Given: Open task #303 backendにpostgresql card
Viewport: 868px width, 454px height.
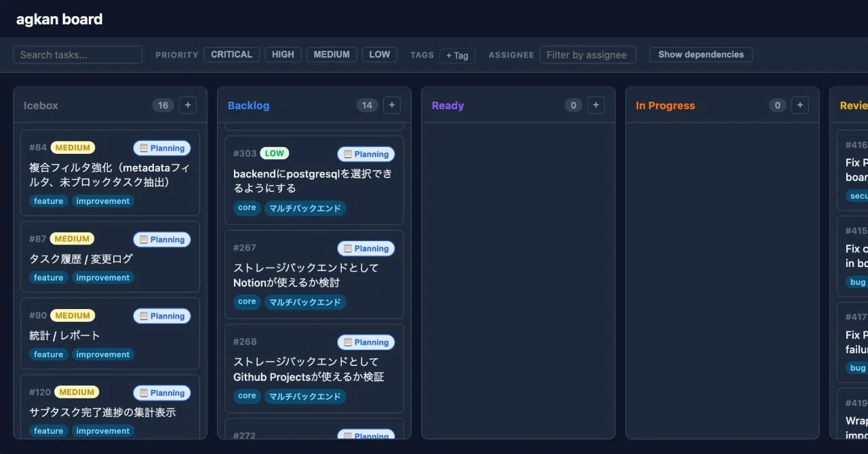Looking at the screenshot, I should (x=314, y=180).
